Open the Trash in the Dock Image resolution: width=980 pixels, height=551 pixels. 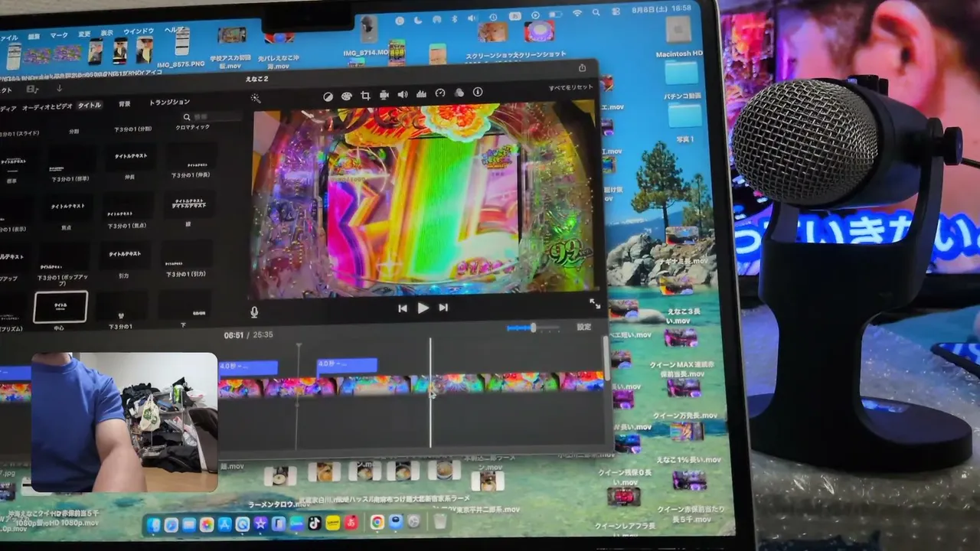point(440,522)
